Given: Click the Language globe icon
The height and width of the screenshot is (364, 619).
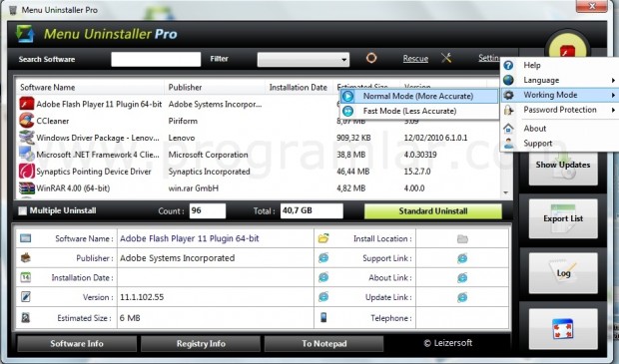Looking at the screenshot, I should pyautogui.click(x=508, y=80).
